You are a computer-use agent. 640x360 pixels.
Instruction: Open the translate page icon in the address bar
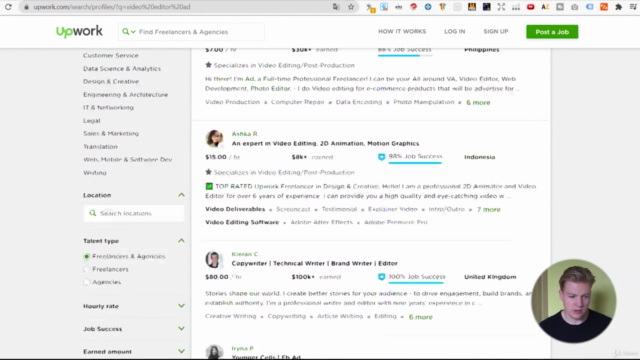pyautogui.click(x=336, y=7)
